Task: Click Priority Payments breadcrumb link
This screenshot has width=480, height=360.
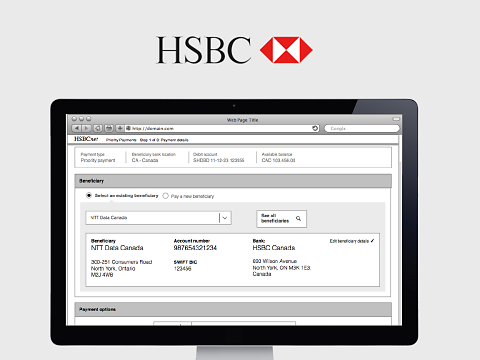Action: click(121, 140)
